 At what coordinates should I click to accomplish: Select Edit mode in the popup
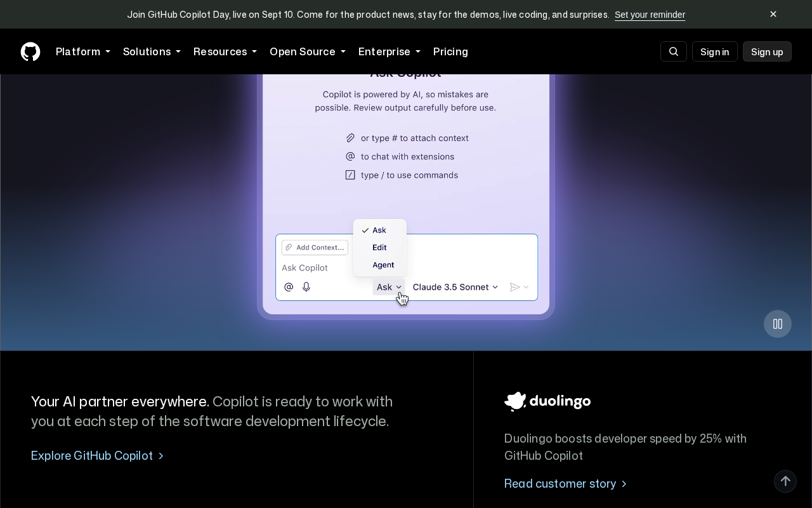click(x=379, y=248)
